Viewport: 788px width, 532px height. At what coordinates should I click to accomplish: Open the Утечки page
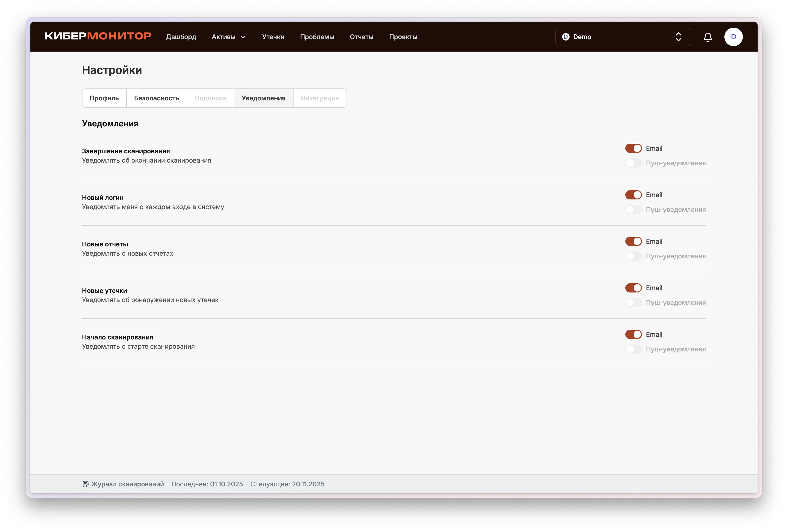pos(273,37)
